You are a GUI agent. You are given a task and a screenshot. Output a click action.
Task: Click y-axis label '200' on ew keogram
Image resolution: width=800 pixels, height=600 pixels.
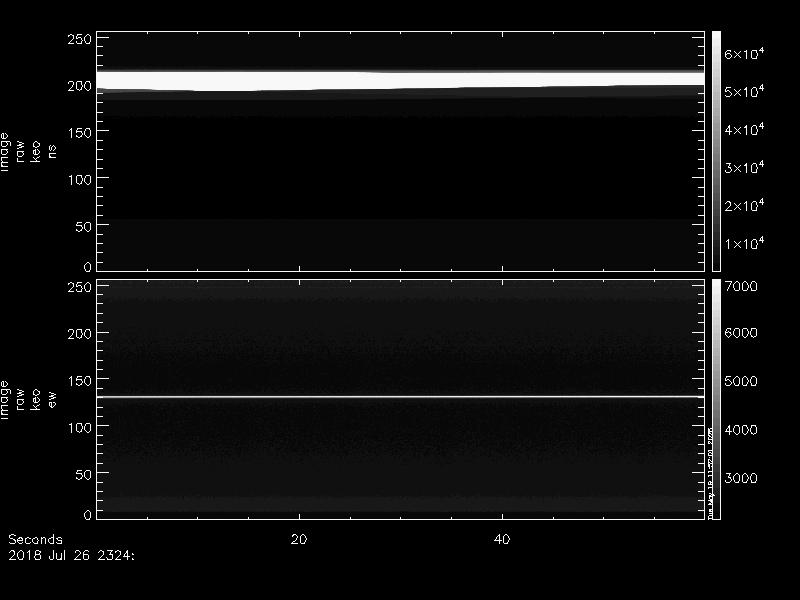click(x=79, y=334)
